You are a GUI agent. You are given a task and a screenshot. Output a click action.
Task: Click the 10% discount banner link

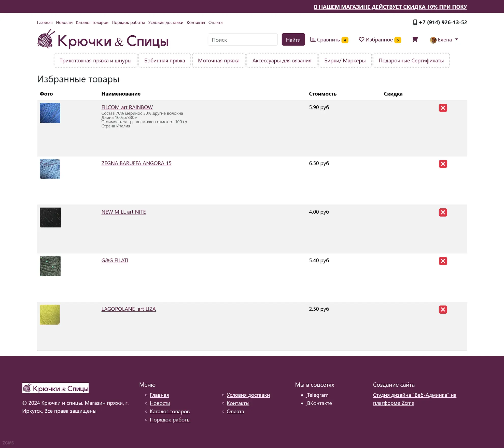[x=390, y=7]
